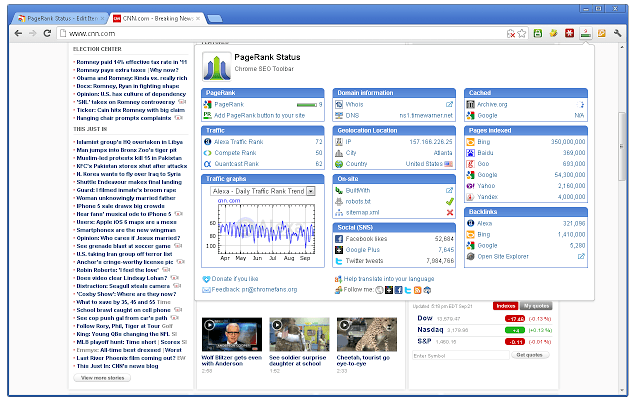Image resolution: width=640 pixels, height=400 pixels.
Task: Click the browser back arrow
Action: click(18, 33)
